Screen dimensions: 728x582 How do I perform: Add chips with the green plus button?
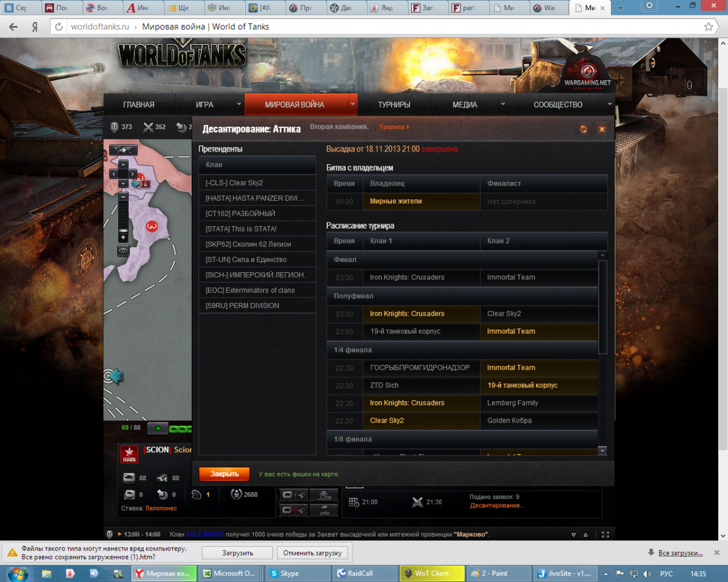158,429
